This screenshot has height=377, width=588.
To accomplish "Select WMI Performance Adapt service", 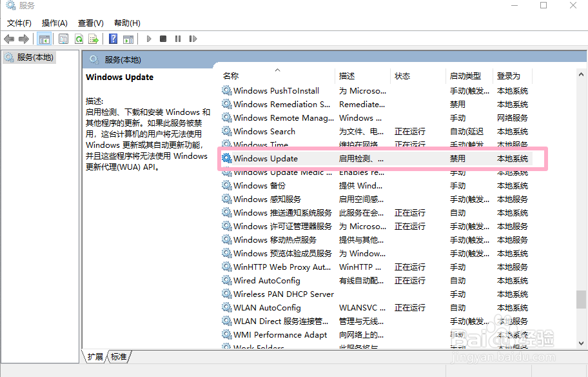I will click(376, 334).
